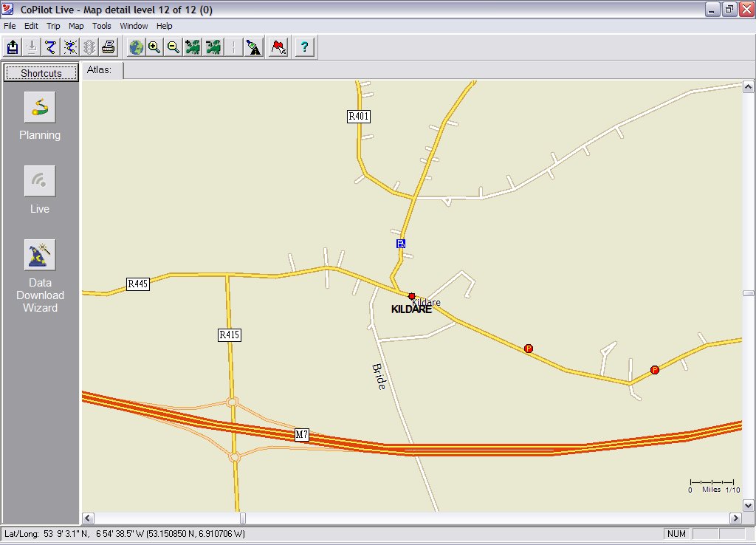Screen dimensions: 756x545
Task: Click the M7 motorway label
Action: point(302,434)
